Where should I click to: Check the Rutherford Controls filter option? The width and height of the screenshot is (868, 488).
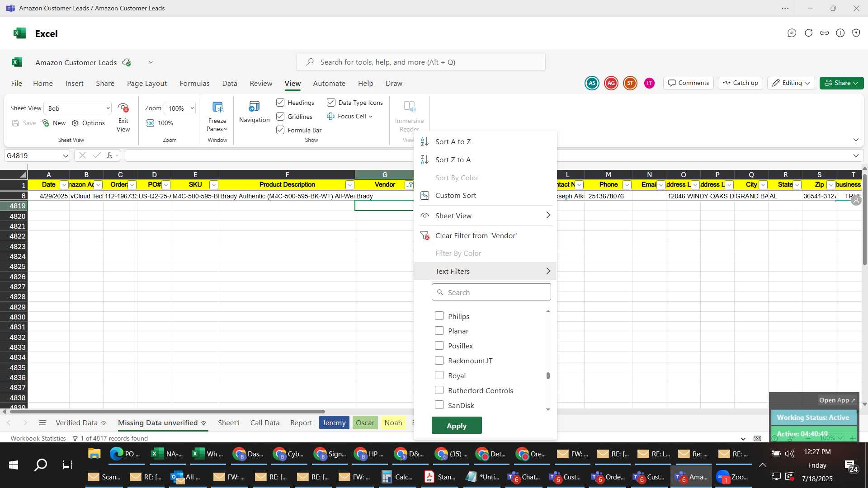coord(439,390)
